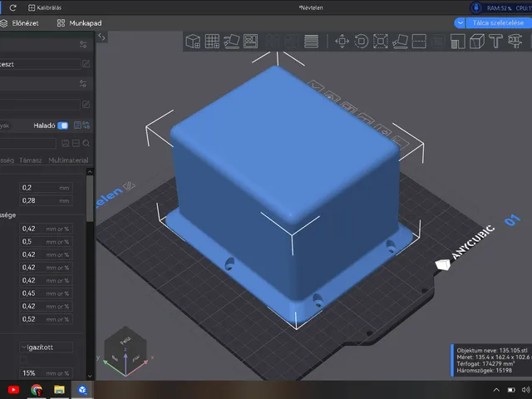Click the Add plate grid icon

point(212,42)
